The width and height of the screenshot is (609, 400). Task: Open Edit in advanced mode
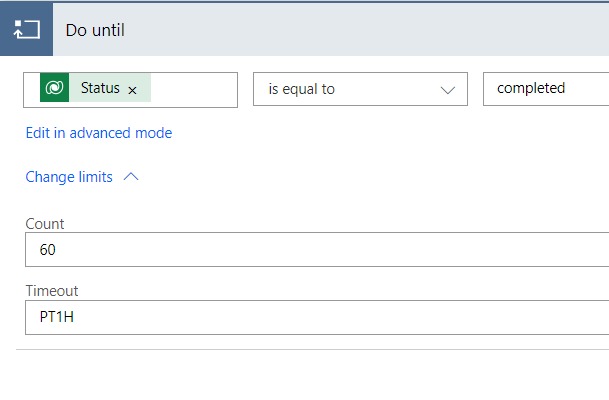[98, 133]
